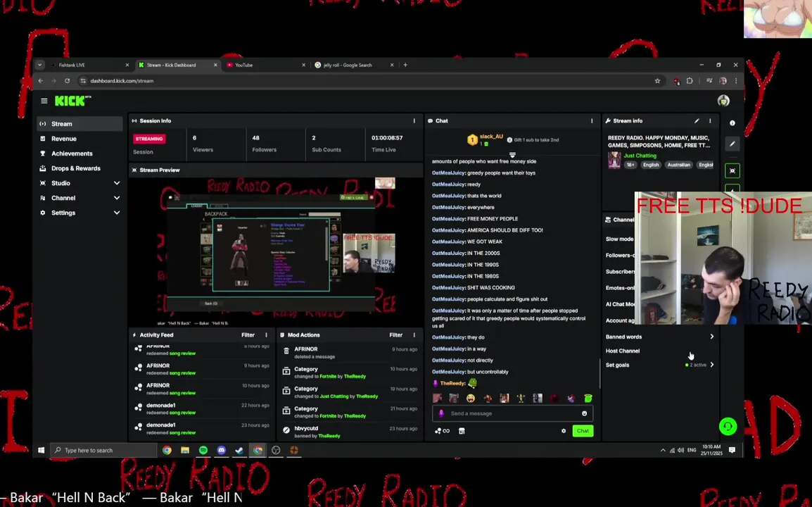This screenshot has width=812, height=507.
Task: Open Mod Actions Filter
Action: [x=395, y=335]
